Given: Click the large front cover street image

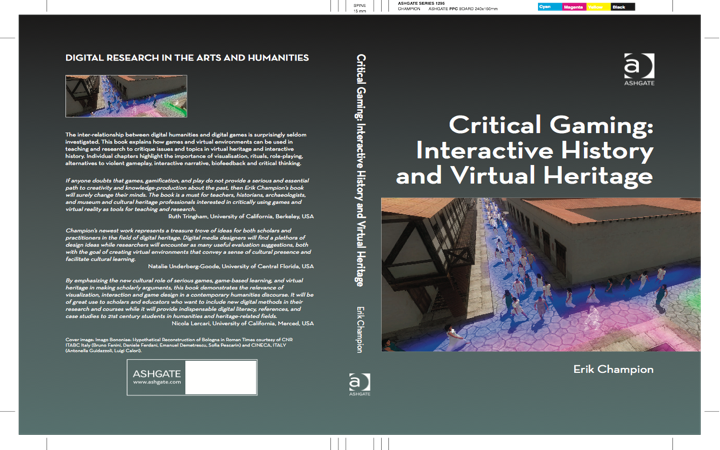Looking at the screenshot, I should 541,275.
